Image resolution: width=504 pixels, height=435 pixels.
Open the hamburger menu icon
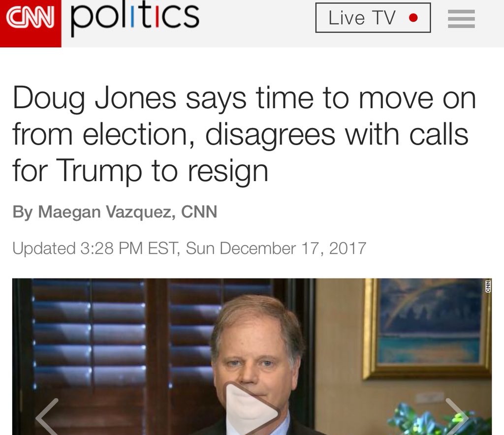pos(461,19)
